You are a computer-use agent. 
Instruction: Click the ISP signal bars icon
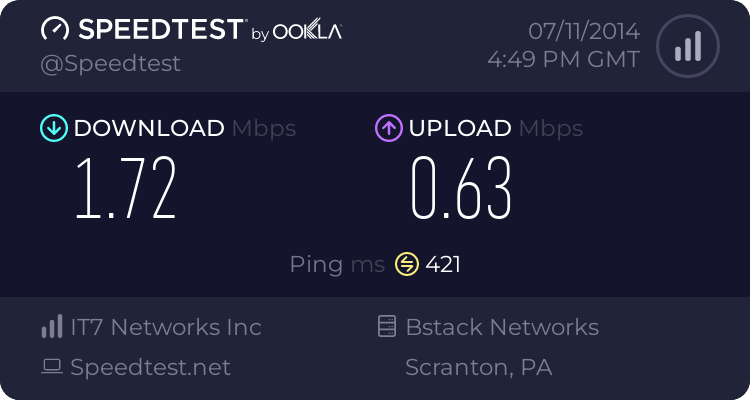[51, 327]
